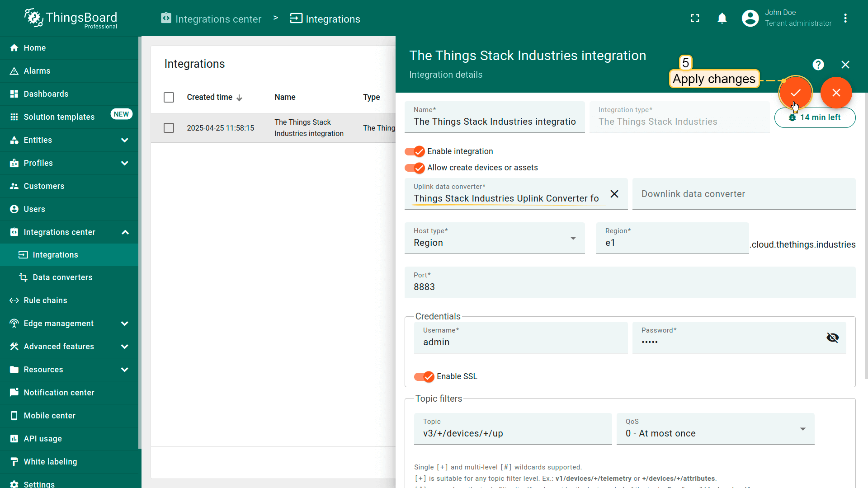Click the orange discard changes X button
The image size is (868, 488).
(x=836, y=93)
